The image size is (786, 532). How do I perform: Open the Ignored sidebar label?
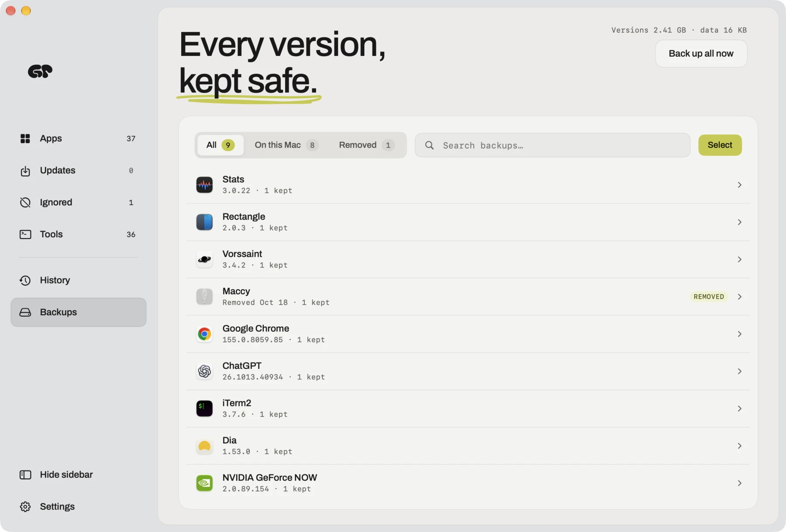click(56, 203)
